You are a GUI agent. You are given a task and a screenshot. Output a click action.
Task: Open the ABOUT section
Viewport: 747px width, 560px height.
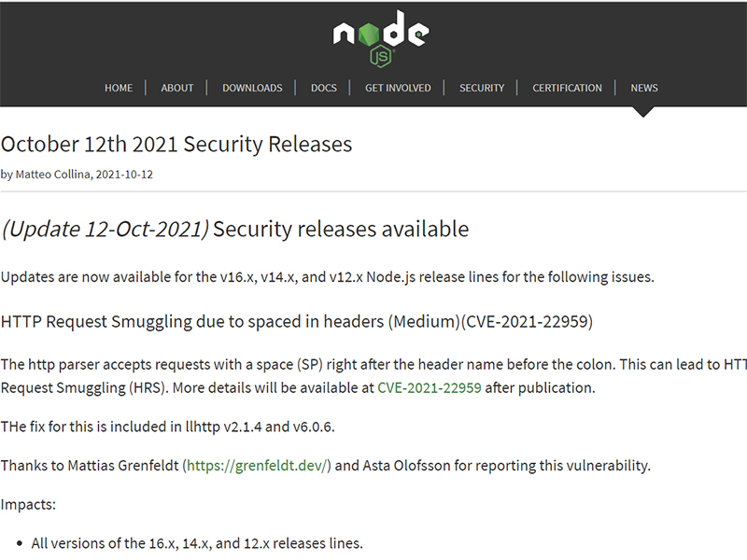coord(177,88)
